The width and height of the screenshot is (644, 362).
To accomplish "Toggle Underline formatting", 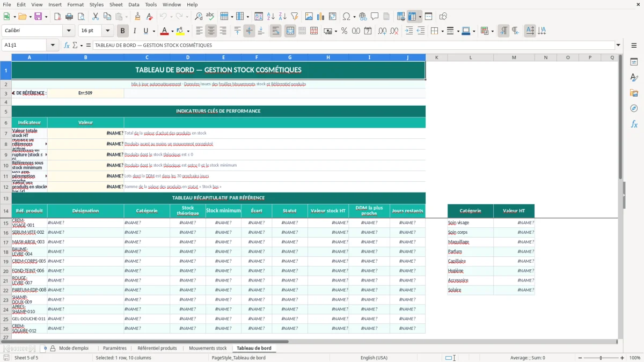I will (x=146, y=31).
